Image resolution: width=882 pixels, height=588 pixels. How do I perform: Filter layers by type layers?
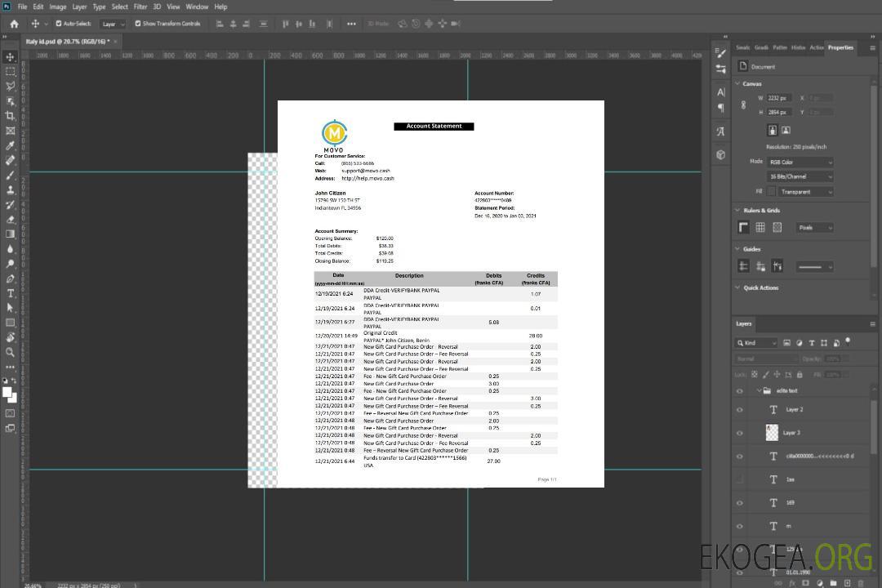812,343
